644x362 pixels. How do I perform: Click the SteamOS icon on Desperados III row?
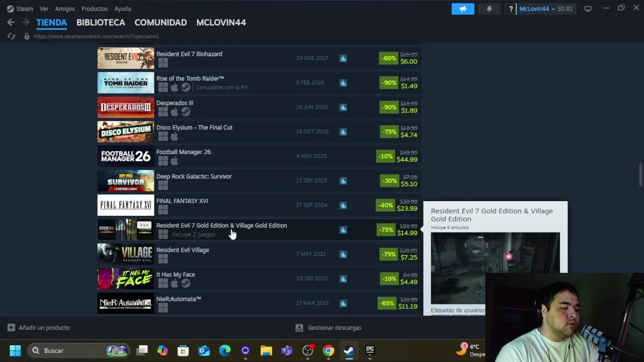186,112
